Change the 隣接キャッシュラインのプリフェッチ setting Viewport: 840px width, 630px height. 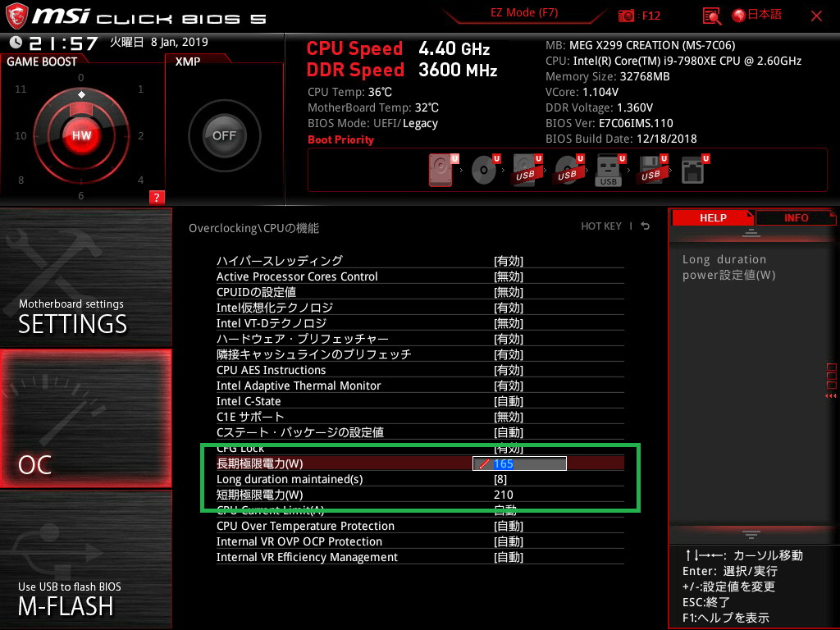pyautogui.click(x=509, y=354)
